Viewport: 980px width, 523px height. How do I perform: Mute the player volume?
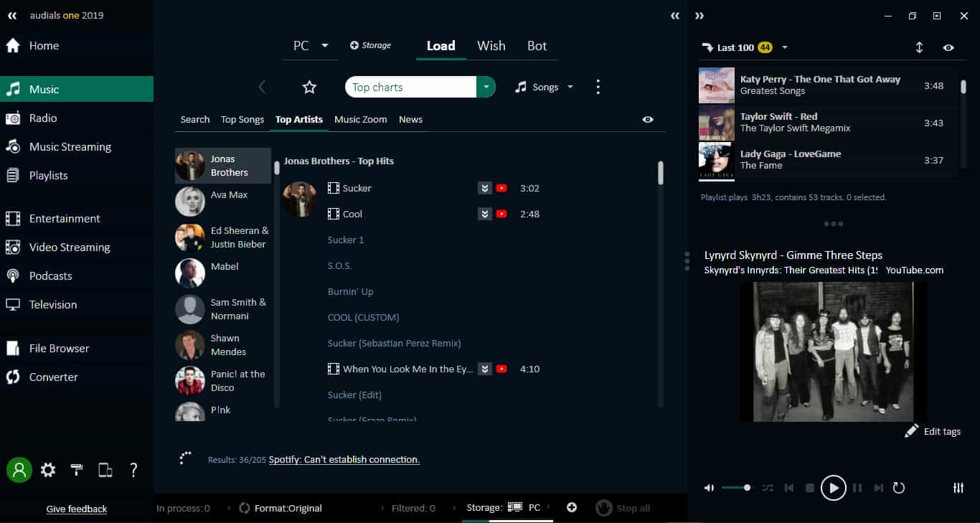click(709, 488)
